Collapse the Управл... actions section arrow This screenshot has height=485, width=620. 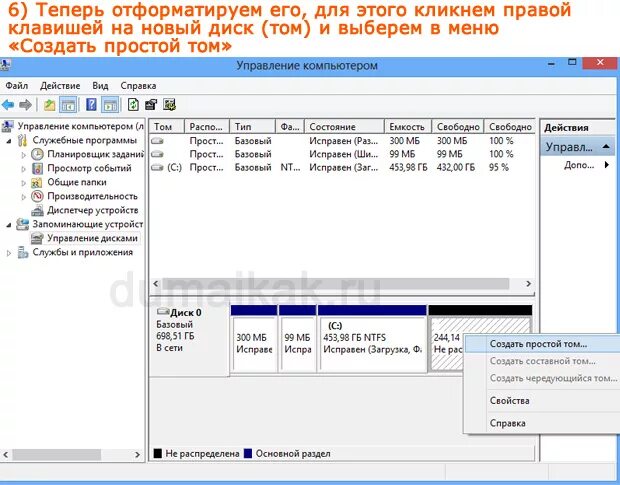pyautogui.click(x=606, y=147)
